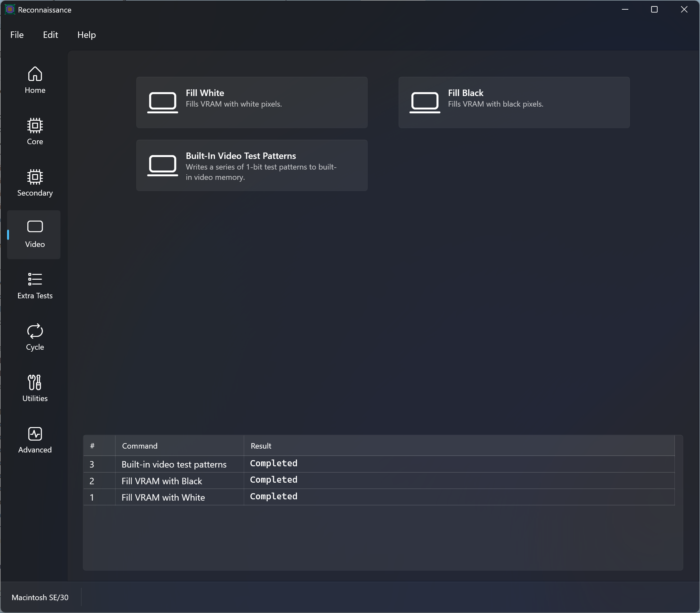Open the Edit menu
The width and height of the screenshot is (700, 613).
pos(50,35)
